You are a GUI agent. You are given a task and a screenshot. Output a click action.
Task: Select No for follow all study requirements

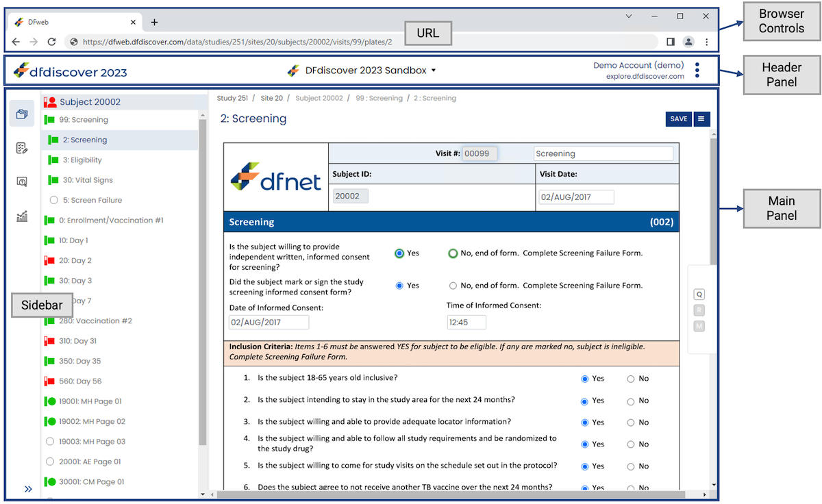pos(631,444)
